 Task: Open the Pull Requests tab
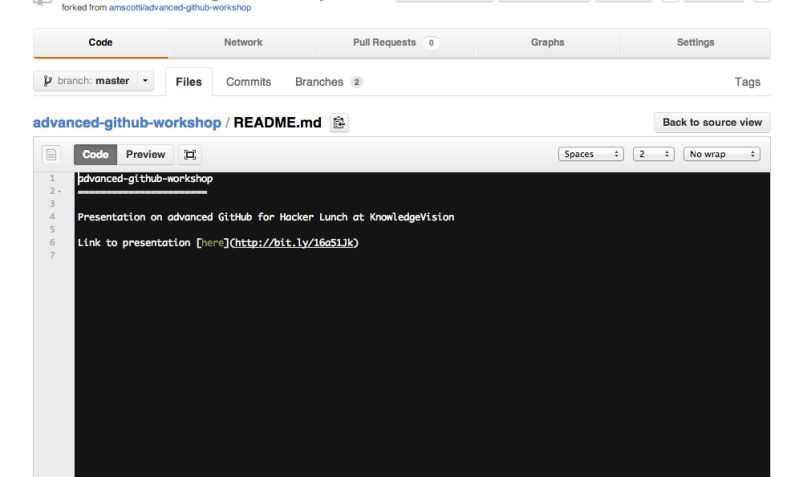click(396, 43)
